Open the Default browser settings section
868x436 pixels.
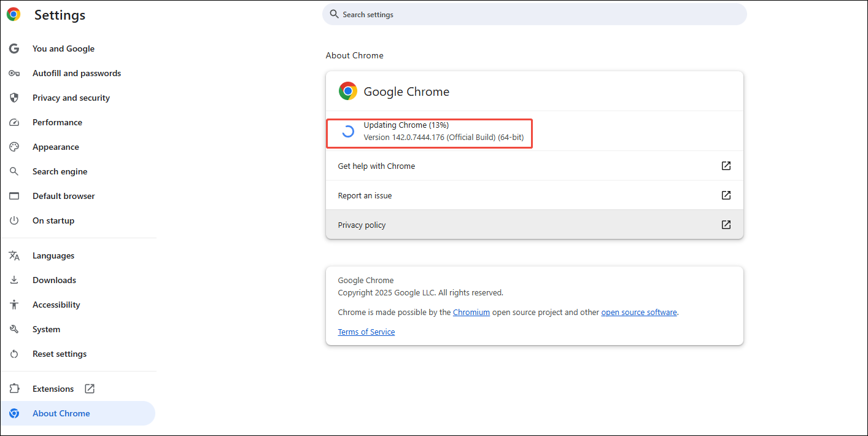pyautogui.click(x=63, y=196)
